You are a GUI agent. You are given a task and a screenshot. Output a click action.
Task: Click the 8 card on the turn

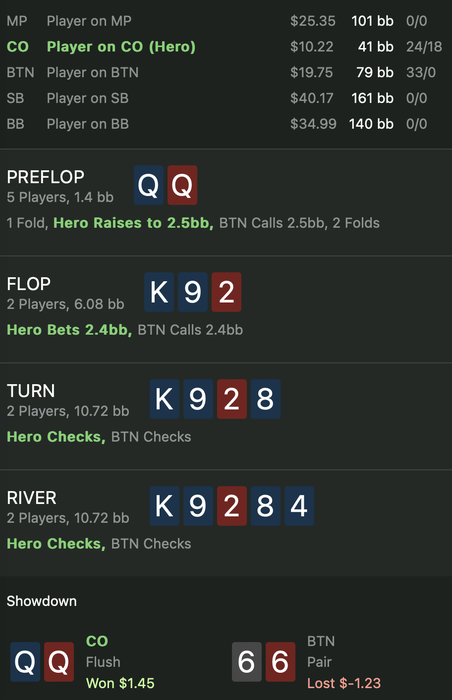[x=265, y=399]
